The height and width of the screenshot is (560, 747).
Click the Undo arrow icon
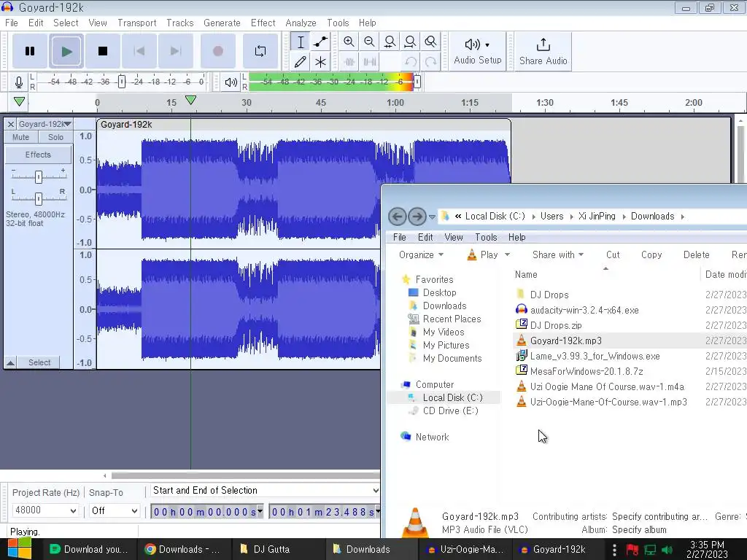pos(410,62)
